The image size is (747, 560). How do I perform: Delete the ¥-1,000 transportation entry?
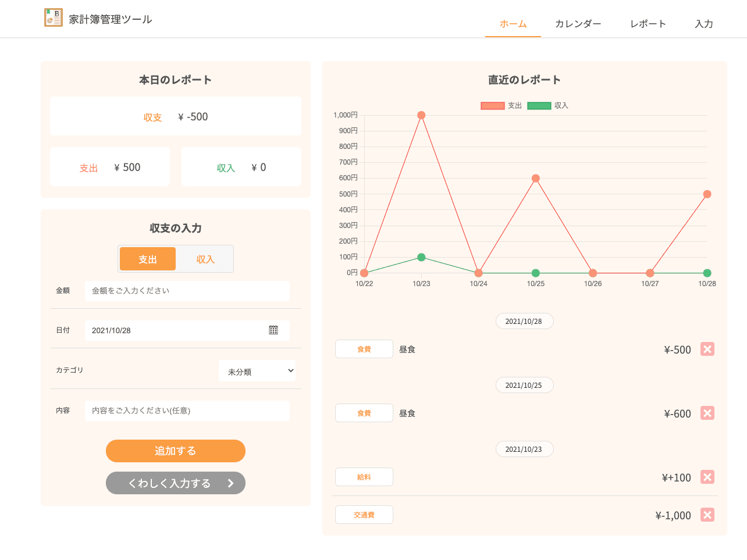pos(707,515)
